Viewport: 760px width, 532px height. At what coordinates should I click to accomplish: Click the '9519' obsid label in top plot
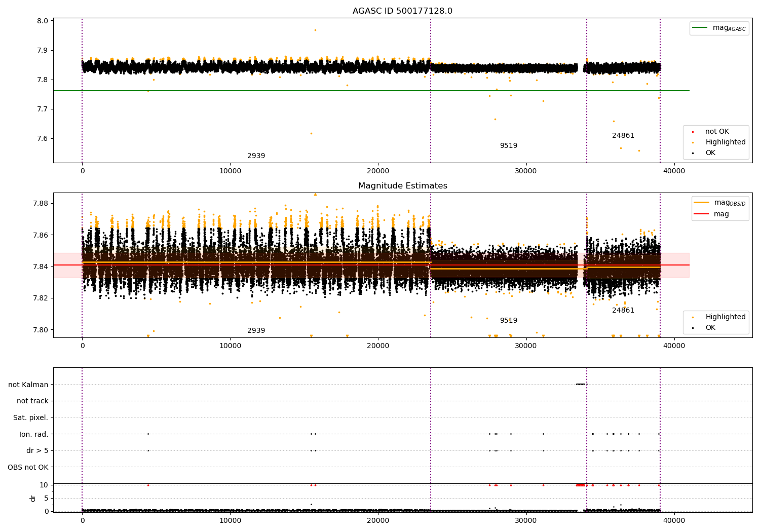pyautogui.click(x=509, y=146)
